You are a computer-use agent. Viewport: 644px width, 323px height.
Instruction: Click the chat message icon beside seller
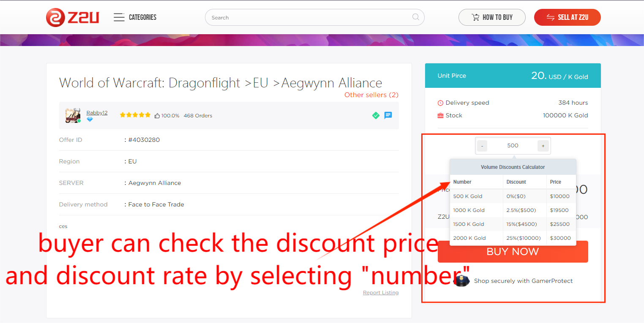[x=388, y=115]
